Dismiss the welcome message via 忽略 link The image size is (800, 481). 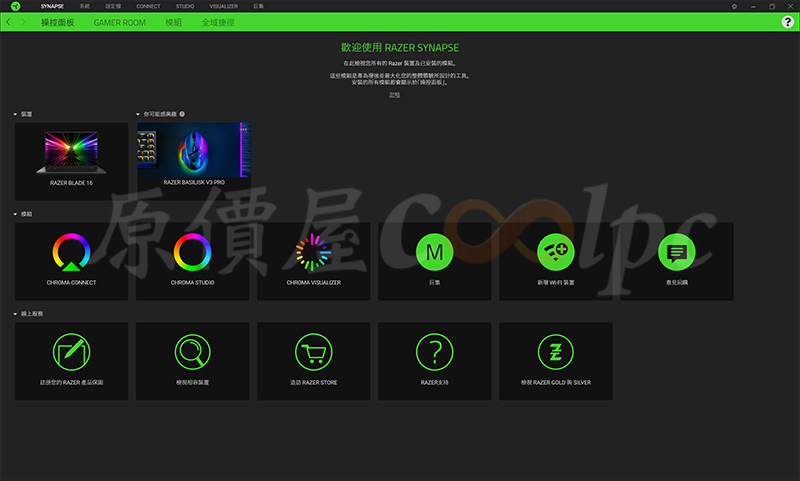click(x=395, y=95)
